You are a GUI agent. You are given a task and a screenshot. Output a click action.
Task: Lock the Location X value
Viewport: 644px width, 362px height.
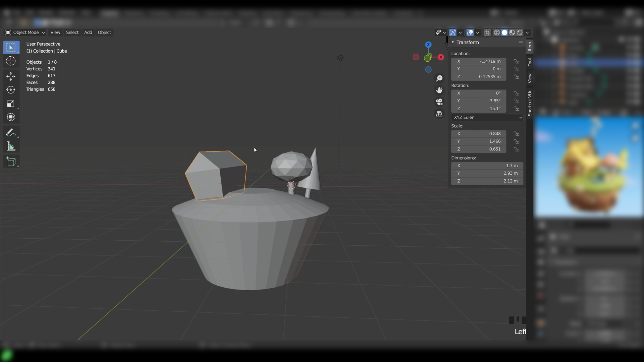(517, 61)
